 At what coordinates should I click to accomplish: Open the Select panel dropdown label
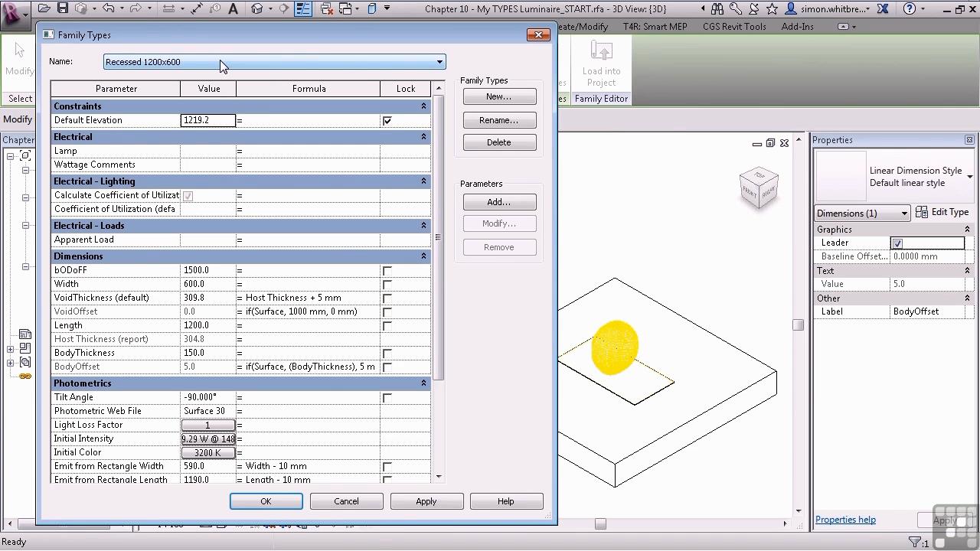point(20,99)
